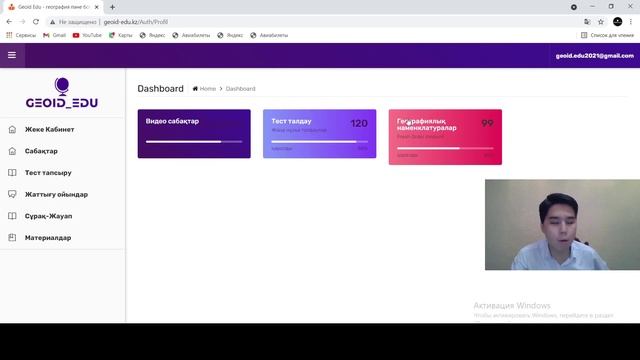
Task: Click progress bar on Географиялық номенклатуралар card
Action: point(445,148)
